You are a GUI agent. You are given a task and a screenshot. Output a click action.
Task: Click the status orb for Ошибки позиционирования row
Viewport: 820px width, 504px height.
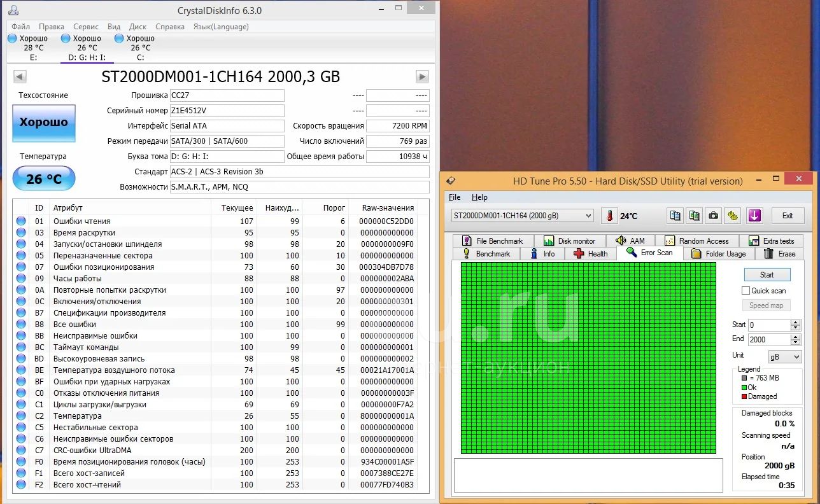21,267
